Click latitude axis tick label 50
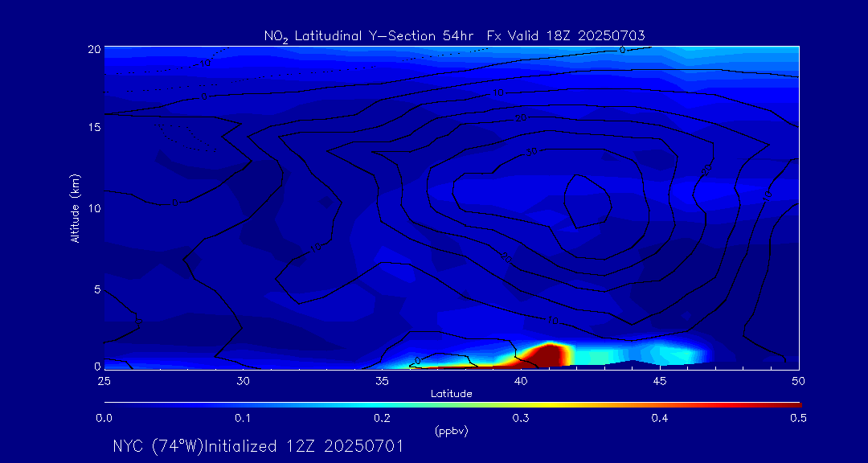 [x=799, y=381]
